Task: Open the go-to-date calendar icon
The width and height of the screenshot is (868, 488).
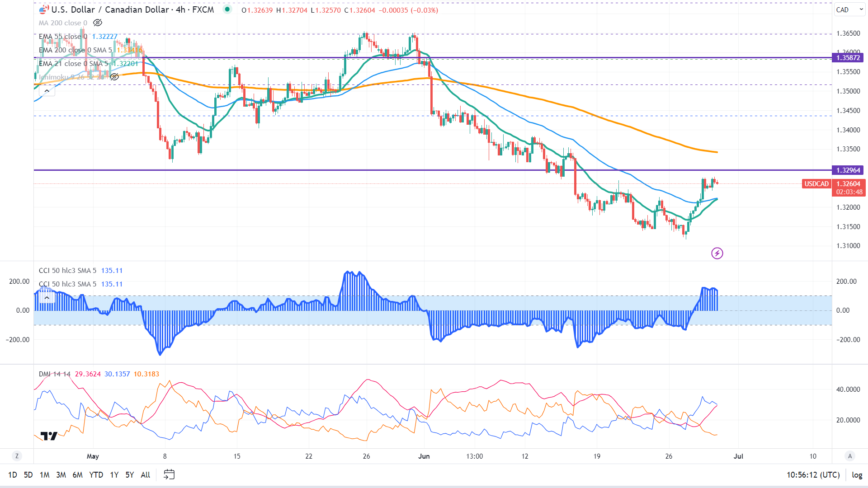Action: tap(169, 475)
